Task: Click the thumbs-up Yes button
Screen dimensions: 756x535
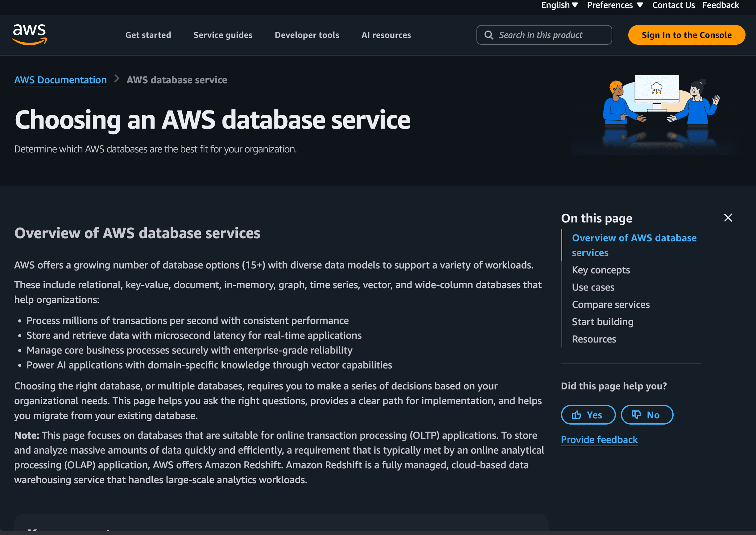Action: (x=588, y=415)
